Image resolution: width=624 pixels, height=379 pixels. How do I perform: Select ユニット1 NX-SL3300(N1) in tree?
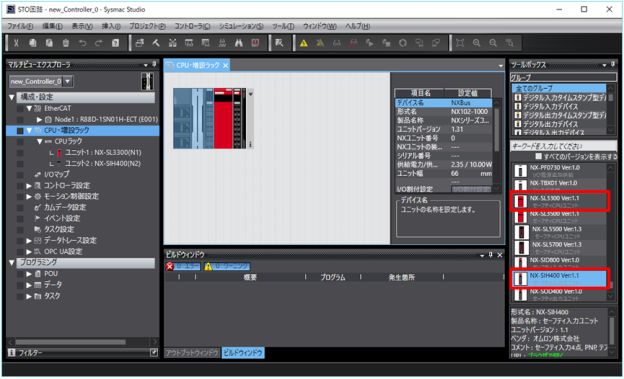click(103, 152)
